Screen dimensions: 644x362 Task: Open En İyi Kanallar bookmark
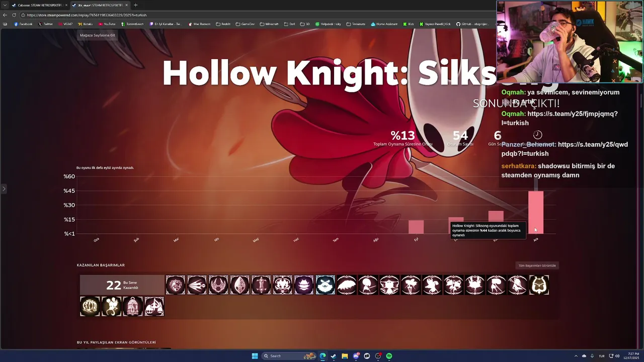point(166,24)
